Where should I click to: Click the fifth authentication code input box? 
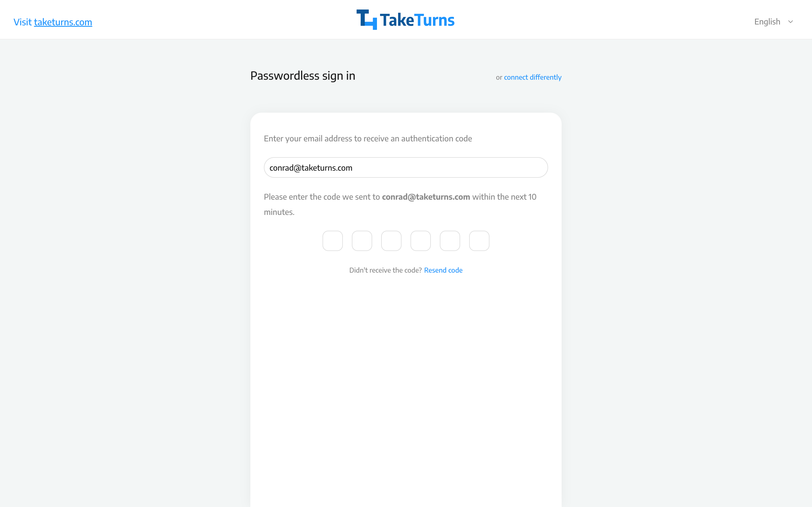(450, 241)
